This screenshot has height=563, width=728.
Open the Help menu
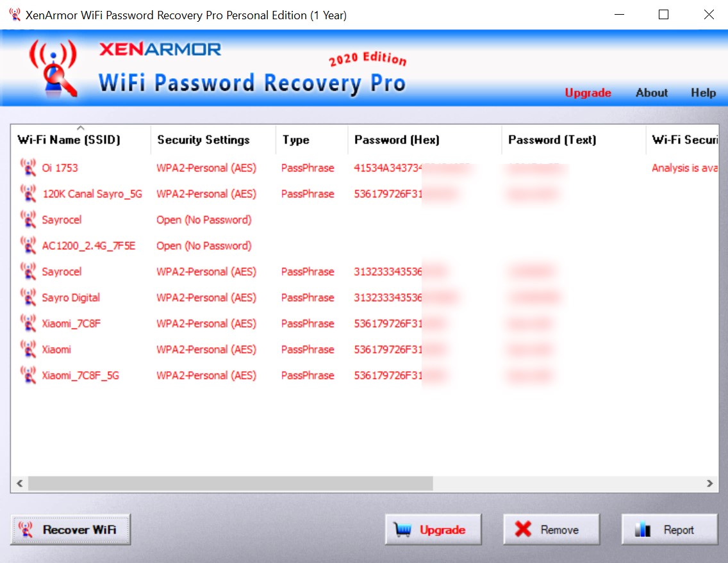tap(703, 93)
